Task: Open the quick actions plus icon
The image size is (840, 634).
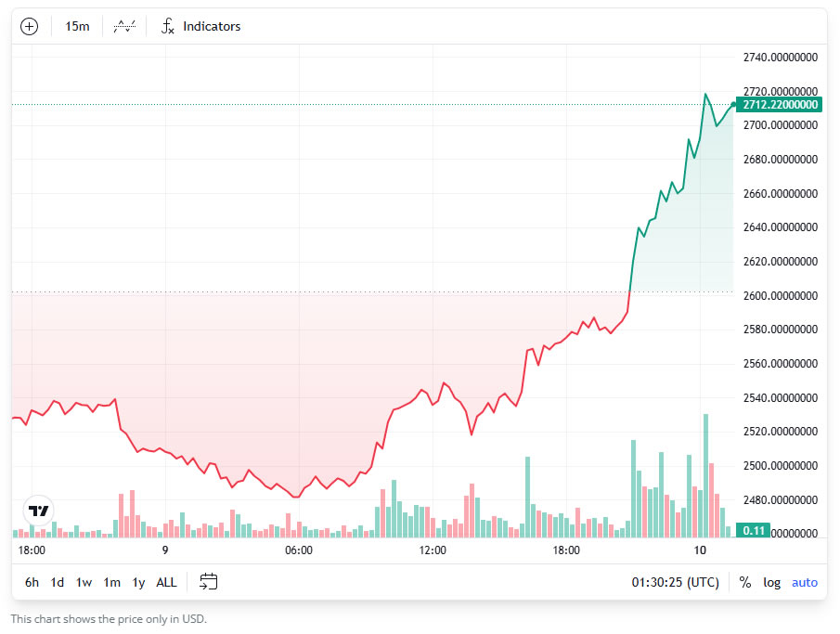Action: 29,26
